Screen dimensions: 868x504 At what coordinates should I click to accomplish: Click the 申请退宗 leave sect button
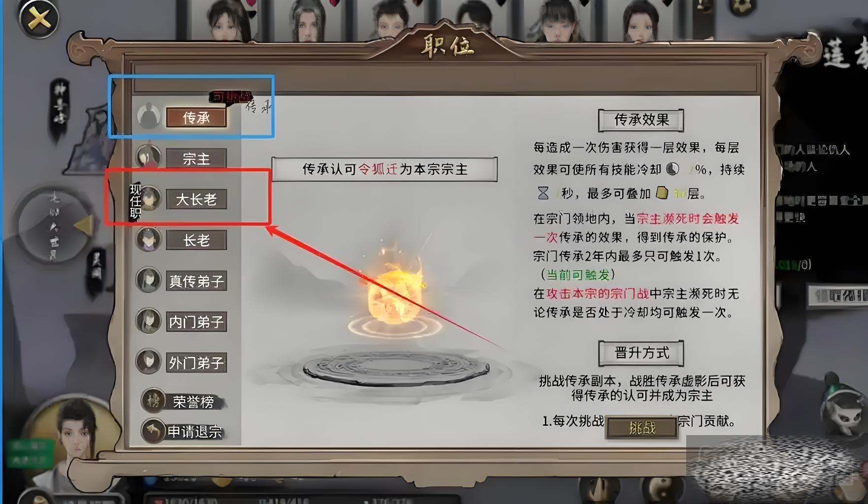click(x=194, y=432)
